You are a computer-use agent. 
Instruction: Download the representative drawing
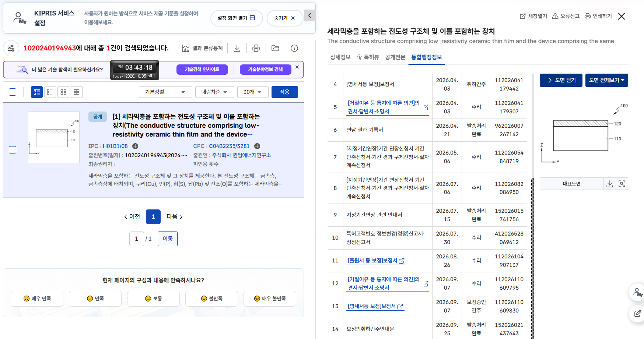point(610,184)
